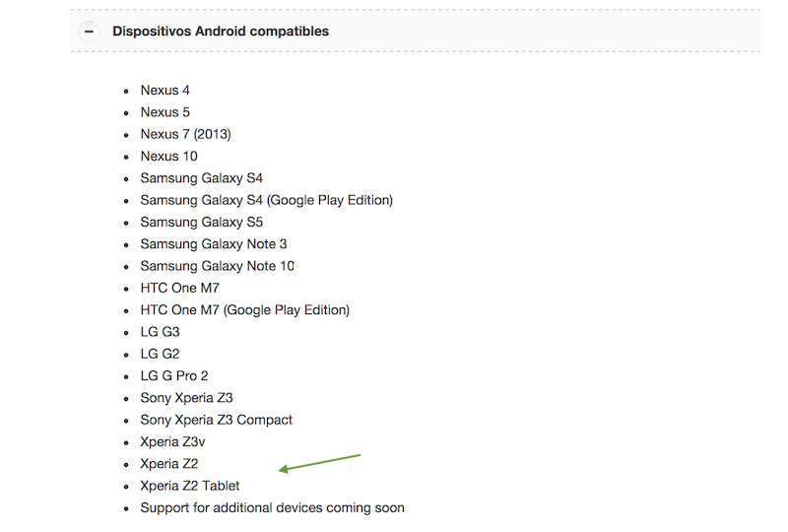This screenshot has height=532, width=788.
Task: Click LG G Pro 2 in the list
Action: tap(174, 375)
